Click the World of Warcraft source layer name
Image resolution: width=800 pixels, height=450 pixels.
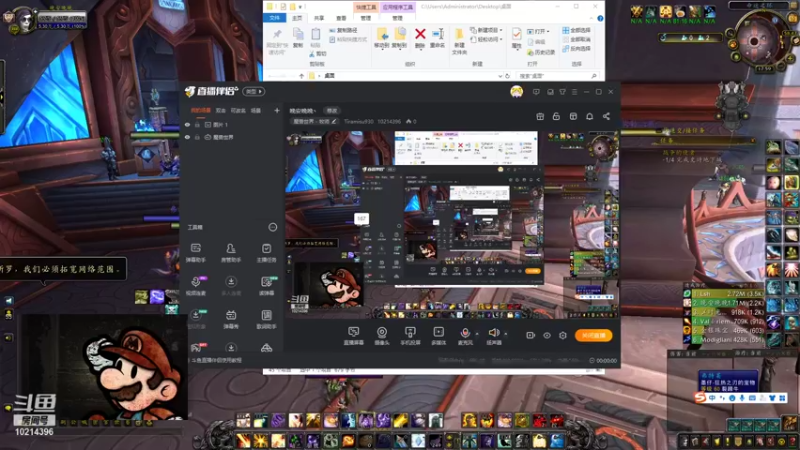(x=223, y=137)
